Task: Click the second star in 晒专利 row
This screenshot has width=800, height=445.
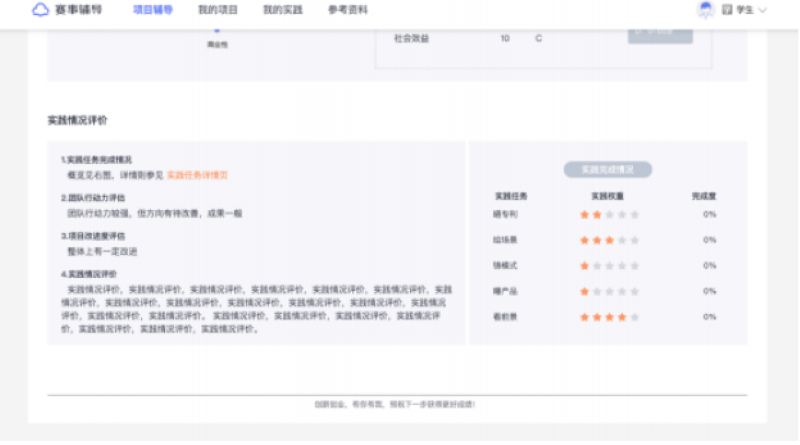Action: 597,214
